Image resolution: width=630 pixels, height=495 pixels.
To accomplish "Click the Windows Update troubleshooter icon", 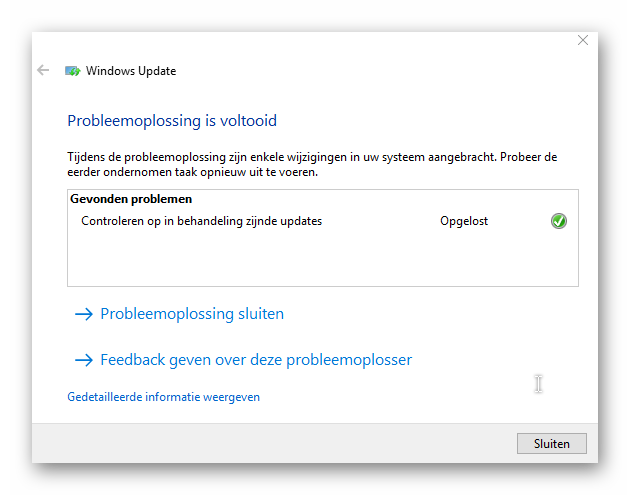I will tap(73, 71).
